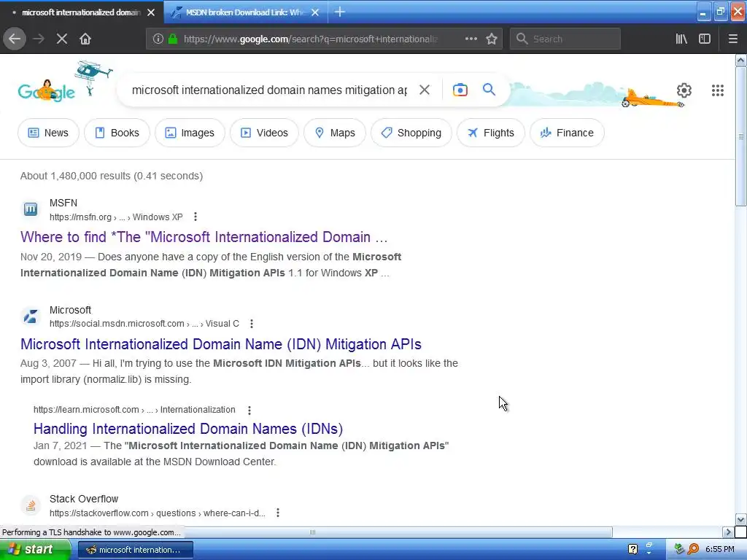Open page actions three-dot menu in address bar
This screenshot has height=560, width=747.
tap(471, 39)
